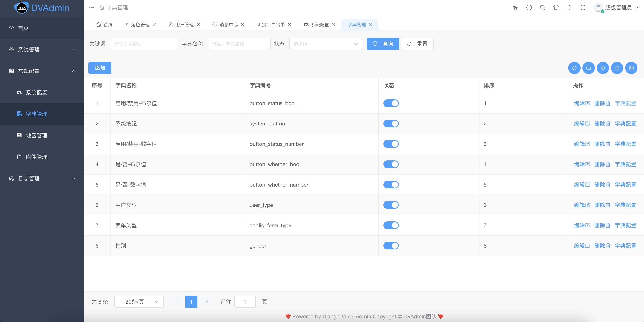Click the theme shirt icon
The height and width of the screenshot is (322, 644).
(556, 7)
